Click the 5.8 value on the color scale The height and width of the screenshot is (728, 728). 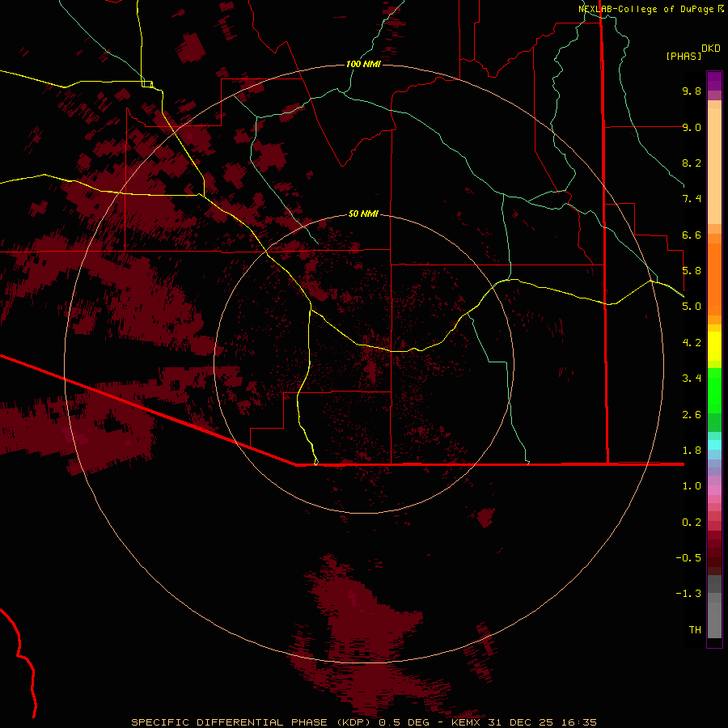[692, 271]
